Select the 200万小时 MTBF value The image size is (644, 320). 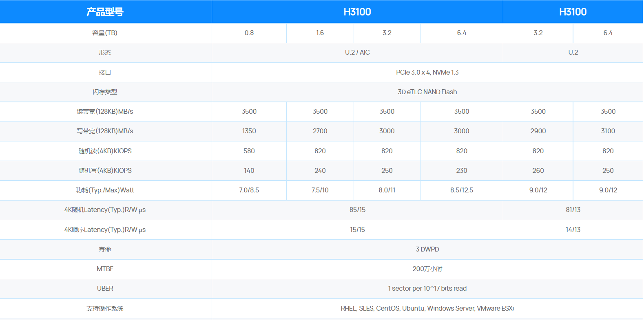click(x=427, y=269)
